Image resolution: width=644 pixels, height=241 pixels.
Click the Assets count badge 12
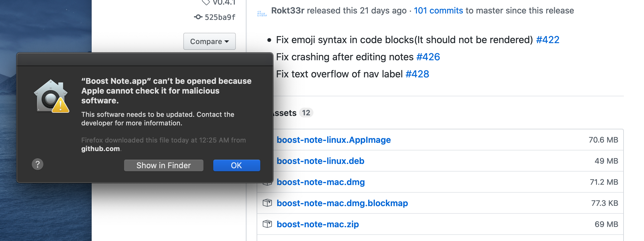point(306,113)
